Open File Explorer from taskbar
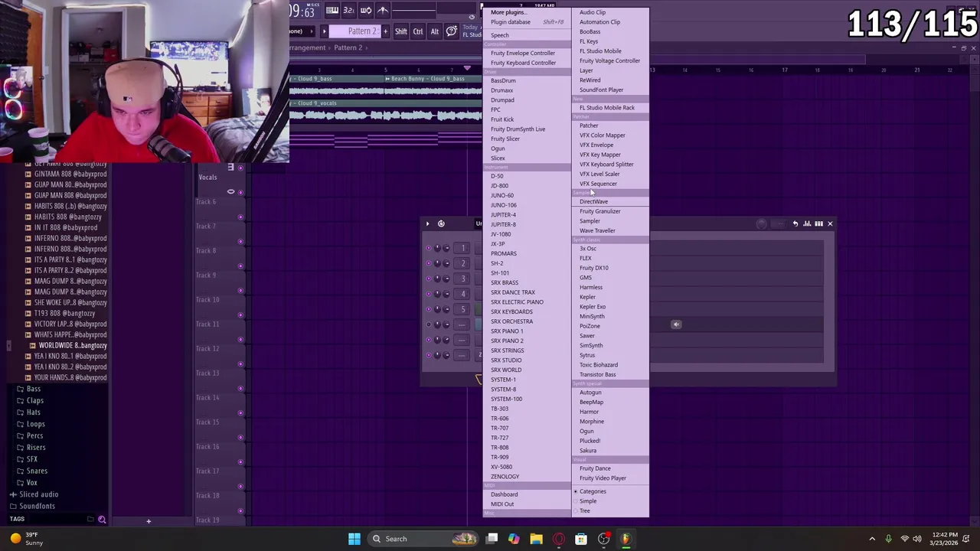The image size is (980, 551). click(536, 539)
